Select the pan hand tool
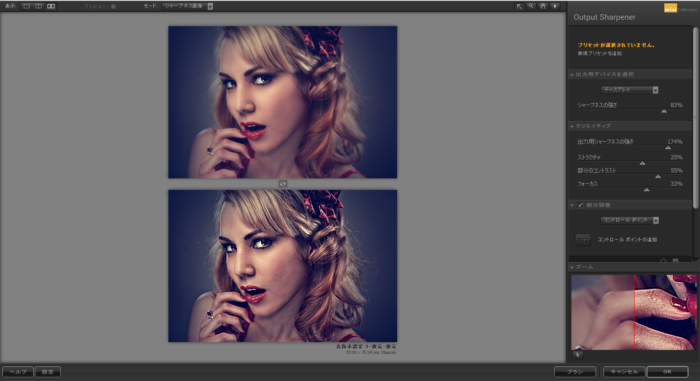Viewport: 700px width, 381px height. 543,6
